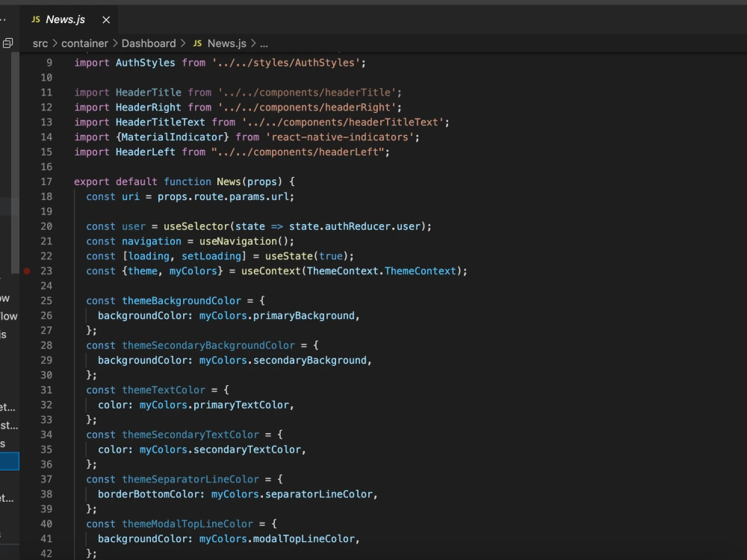747x560 pixels.
Task: Click the src breadcrumb segment
Action: pos(40,43)
